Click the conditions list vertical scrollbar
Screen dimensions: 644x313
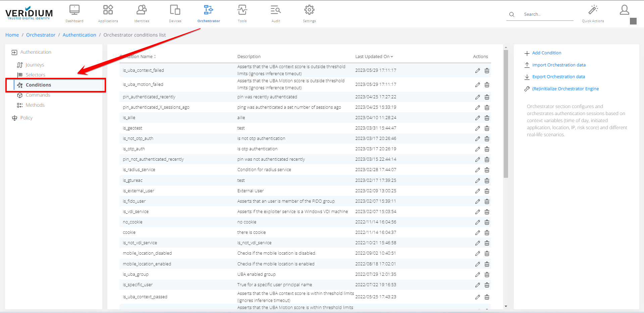[x=506, y=114]
